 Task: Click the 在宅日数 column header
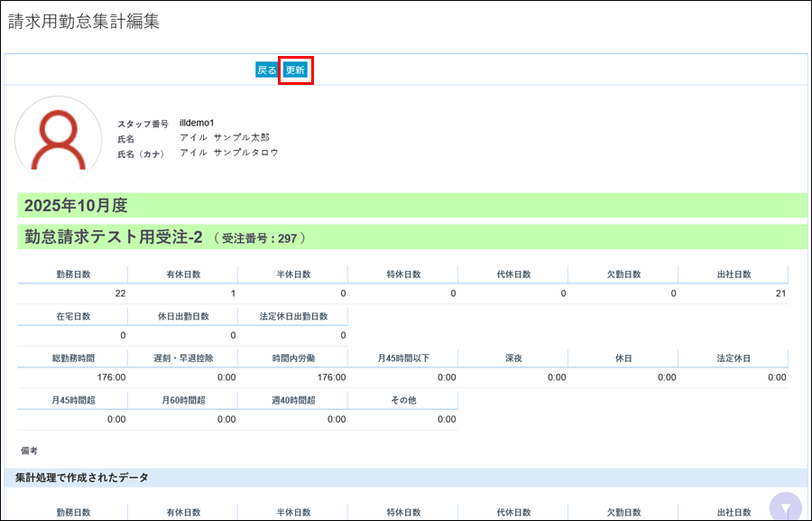(73, 316)
